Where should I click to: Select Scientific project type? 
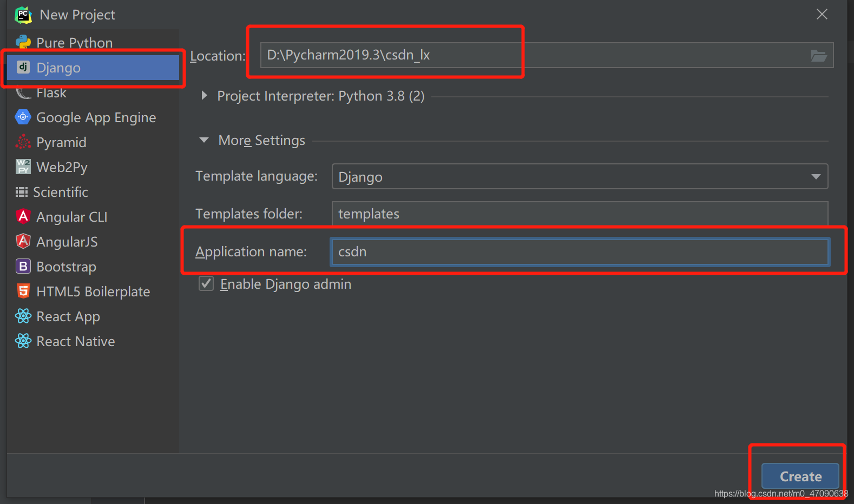(x=93, y=192)
